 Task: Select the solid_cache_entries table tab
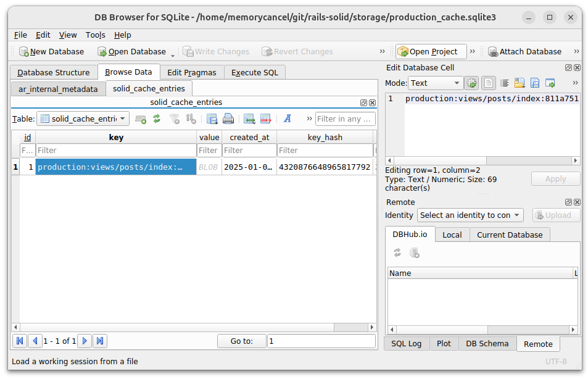149,88
